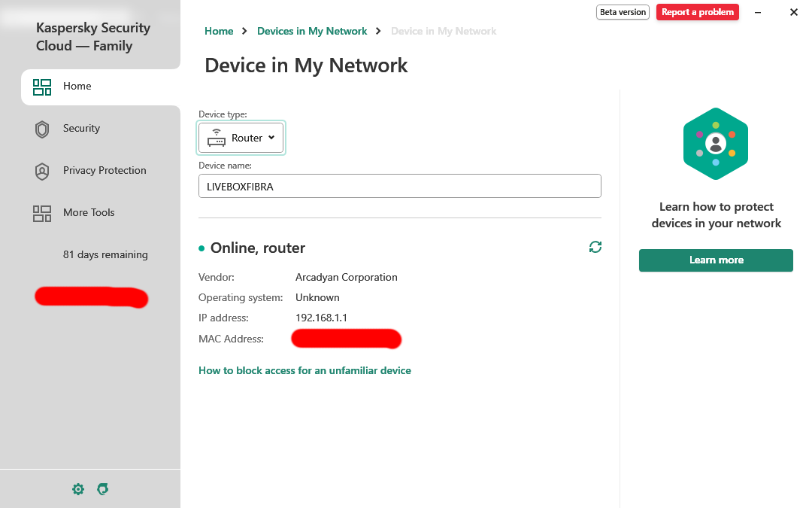The width and height of the screenshot is (812, 508).
Task: Refresh device status with circular arrows icon
Action: click(x=595, y=247)
